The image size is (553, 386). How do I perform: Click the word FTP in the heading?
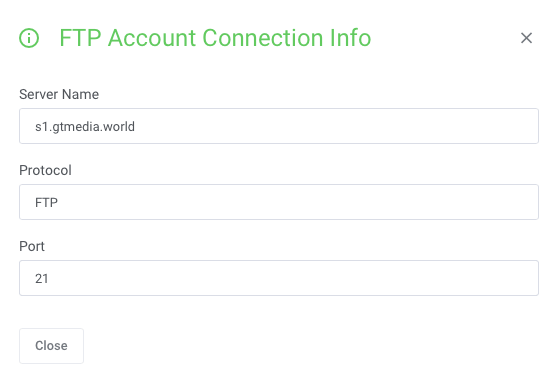80,38
